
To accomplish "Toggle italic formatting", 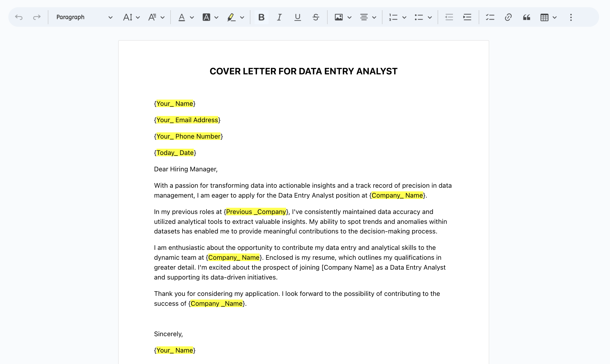I will [x=279, y=17].
